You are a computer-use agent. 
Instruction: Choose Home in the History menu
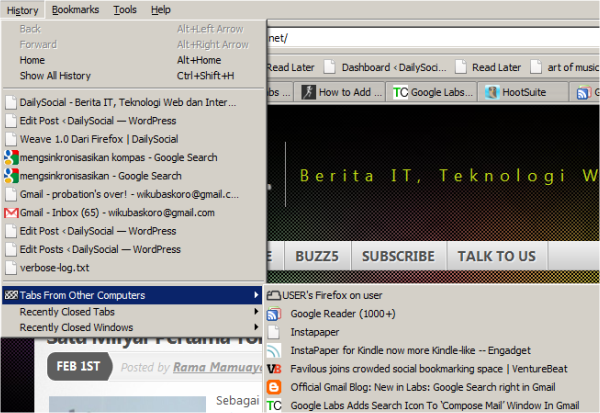[133, 60]
